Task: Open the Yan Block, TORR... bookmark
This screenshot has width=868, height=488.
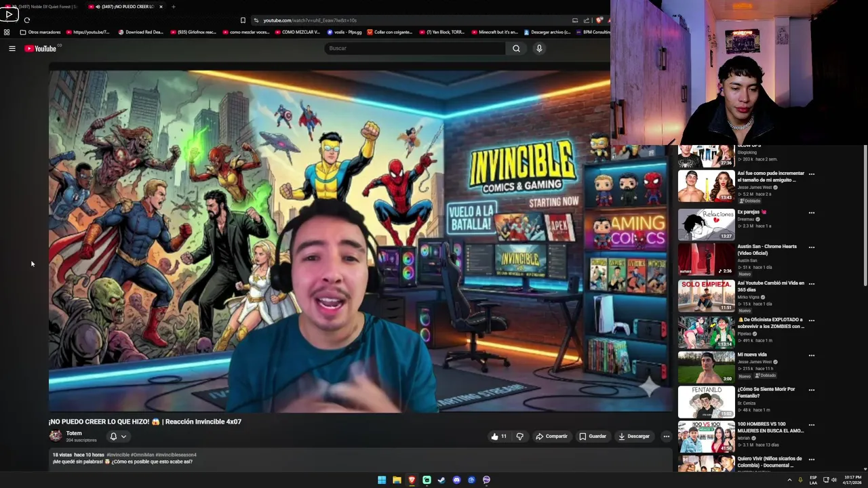Action: point(442,32)
